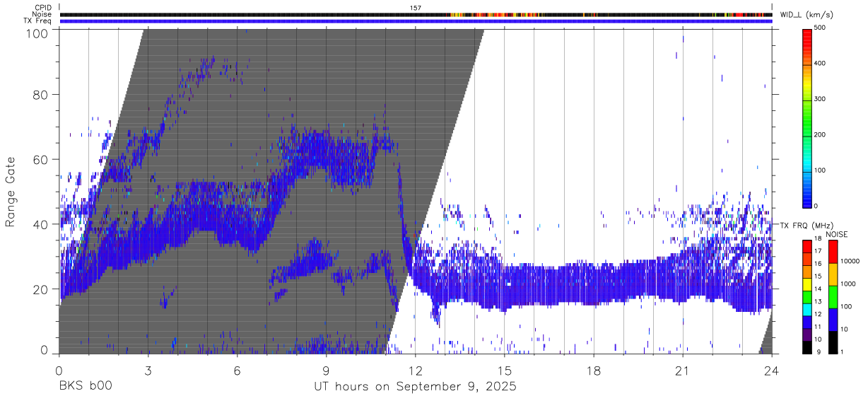Click the top noise strip above the plot
Viewport: 868px width, 401px height.
(x=416, y=14)
